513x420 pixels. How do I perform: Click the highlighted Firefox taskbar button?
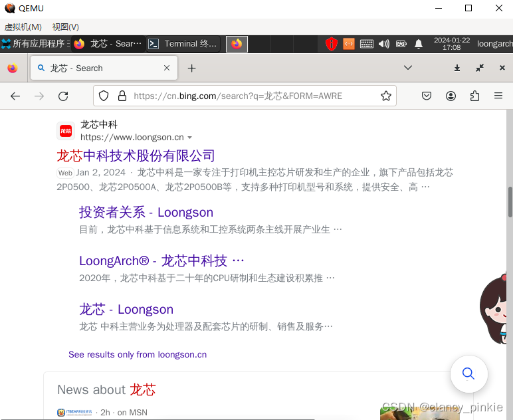tap(237, 44)
